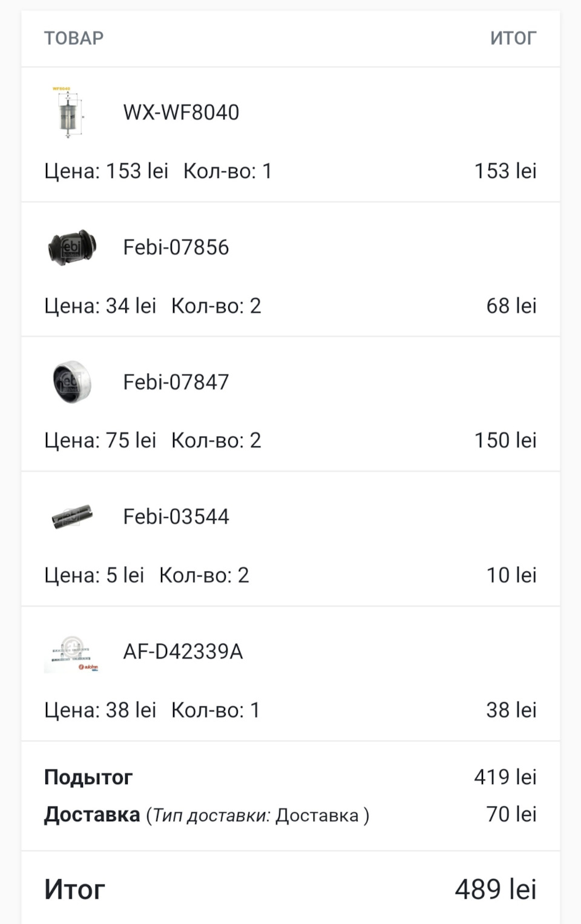This screenshot has width=581, height=924.
Task: Open the Febi-03544 sleeve product image
Action: [72, 516]
